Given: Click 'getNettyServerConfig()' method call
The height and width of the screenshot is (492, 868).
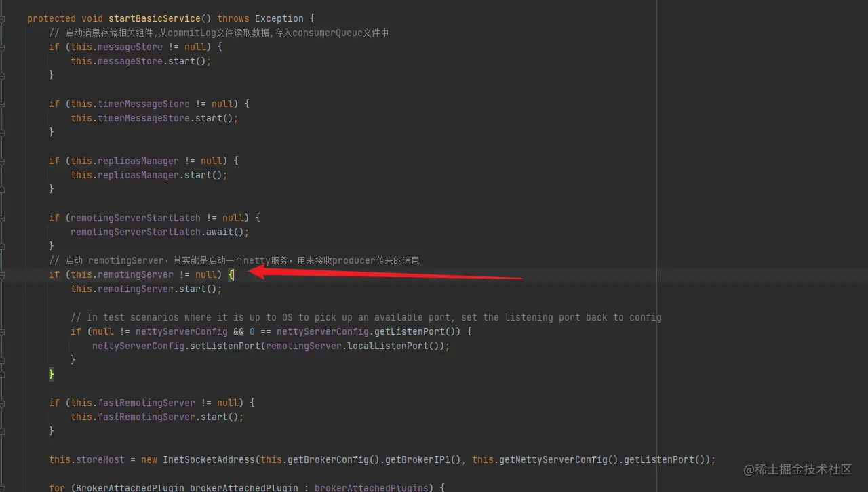Looking at the screenshot, I should pyautogui.click(x=559, y=459).
